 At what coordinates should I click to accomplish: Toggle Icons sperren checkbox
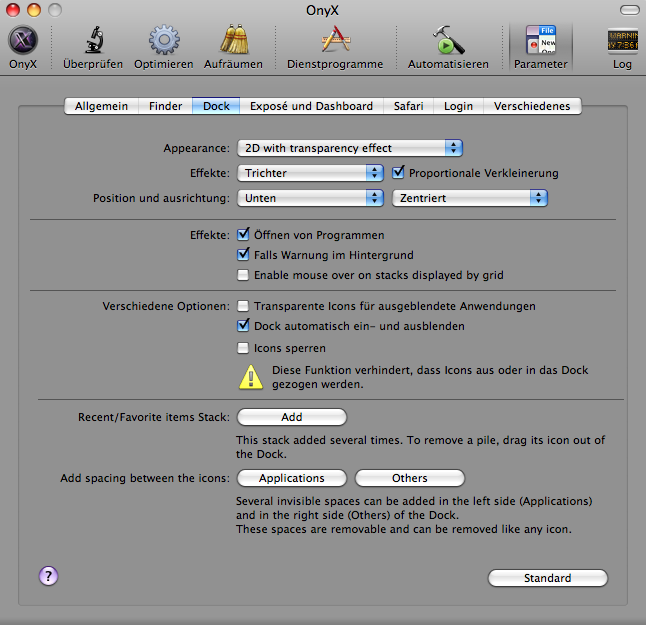click(x=243, y=348)
